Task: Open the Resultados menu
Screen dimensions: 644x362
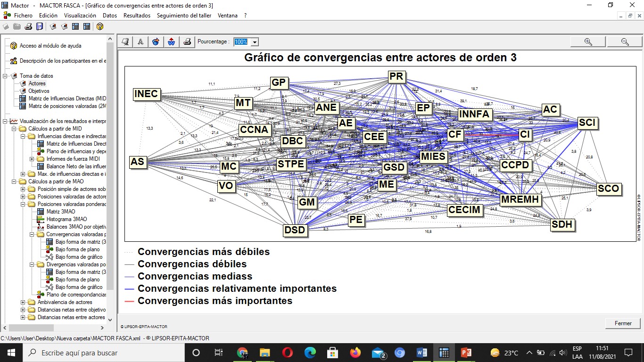Action: 137,16
